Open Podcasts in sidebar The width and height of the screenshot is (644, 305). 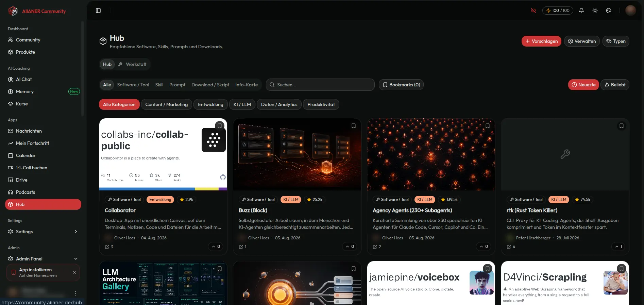click(43, 192)
